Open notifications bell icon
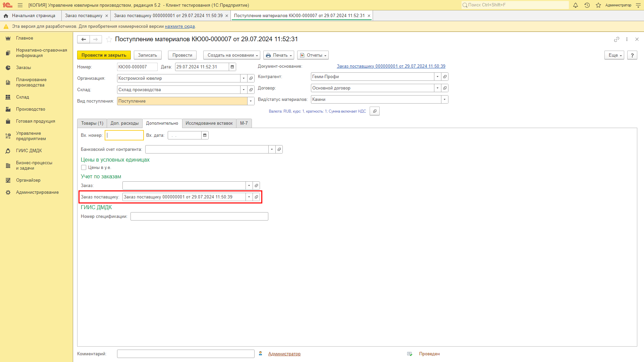 576,5
